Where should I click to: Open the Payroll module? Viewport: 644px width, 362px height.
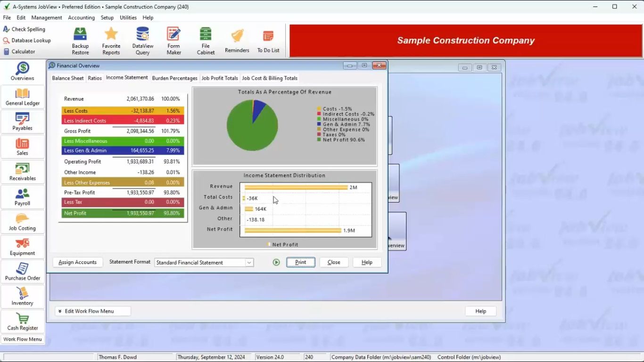coord(23,197)
